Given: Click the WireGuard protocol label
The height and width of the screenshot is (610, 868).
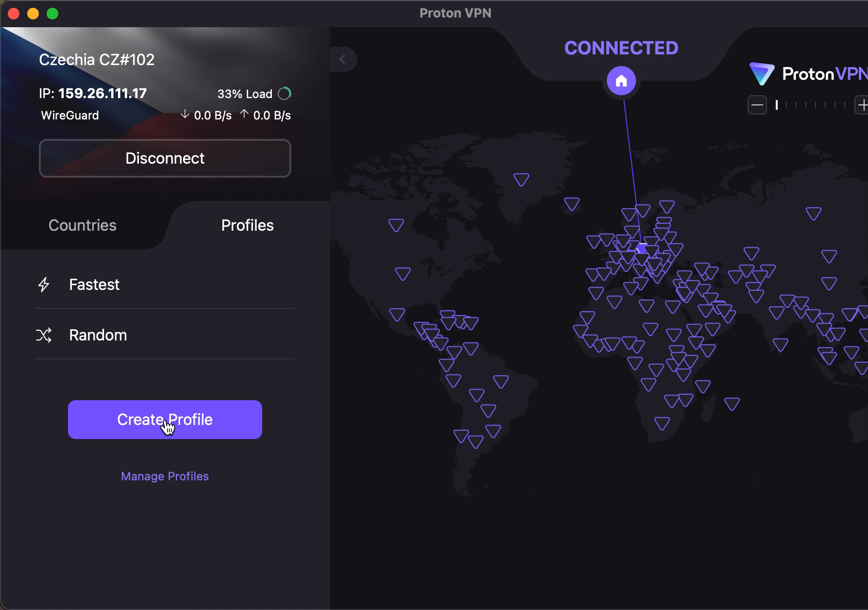Looking at the screenshot, I should 70,116.
